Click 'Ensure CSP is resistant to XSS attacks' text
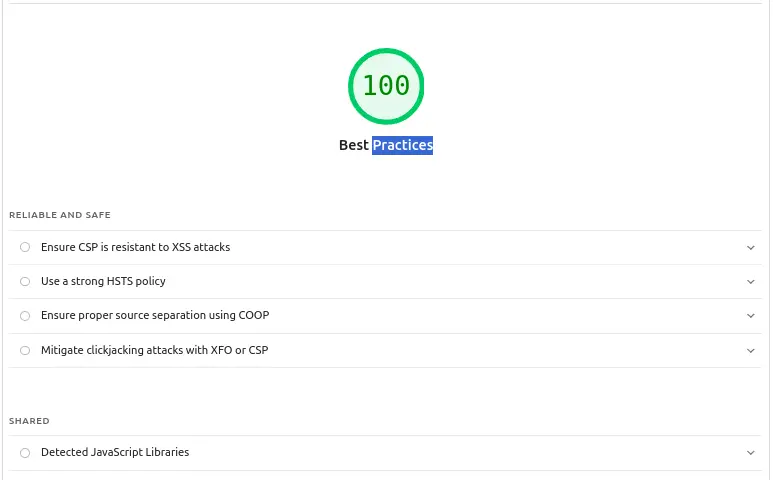This screenshot has width=773, height=480. pos(135,247)
